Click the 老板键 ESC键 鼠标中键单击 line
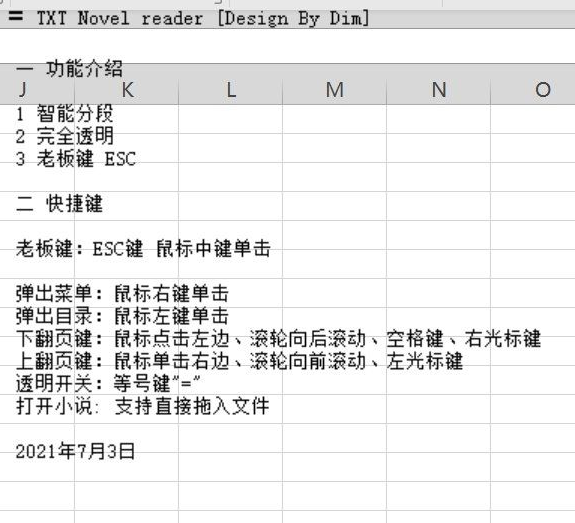Viewport: 575px width, 523px height. click(x=143, y=249)
